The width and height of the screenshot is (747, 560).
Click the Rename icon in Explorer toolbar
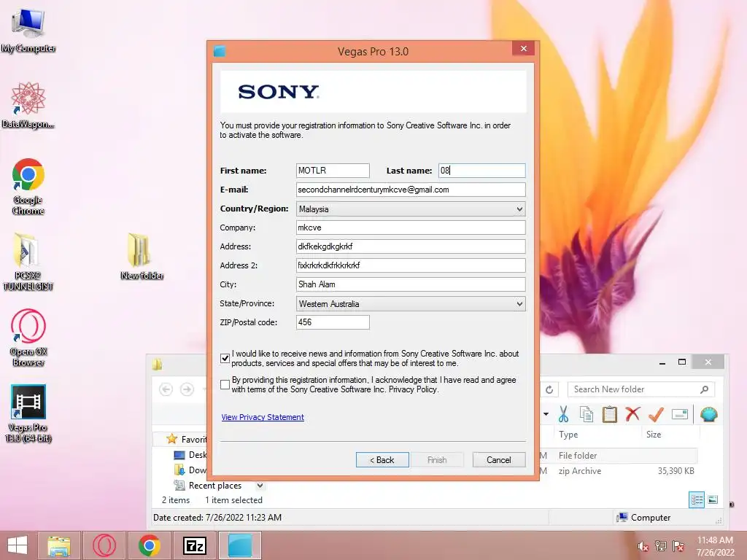click(x=680, y=414)
